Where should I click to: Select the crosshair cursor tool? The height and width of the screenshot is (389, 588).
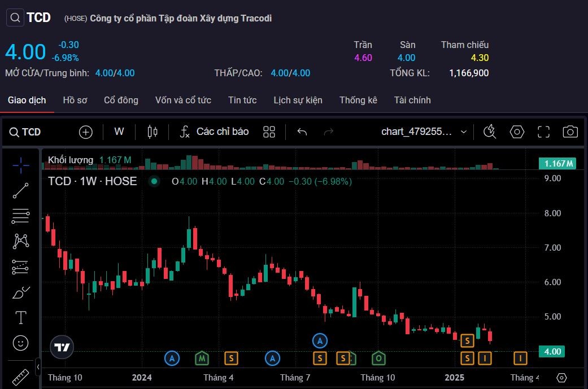click(21, 165)
